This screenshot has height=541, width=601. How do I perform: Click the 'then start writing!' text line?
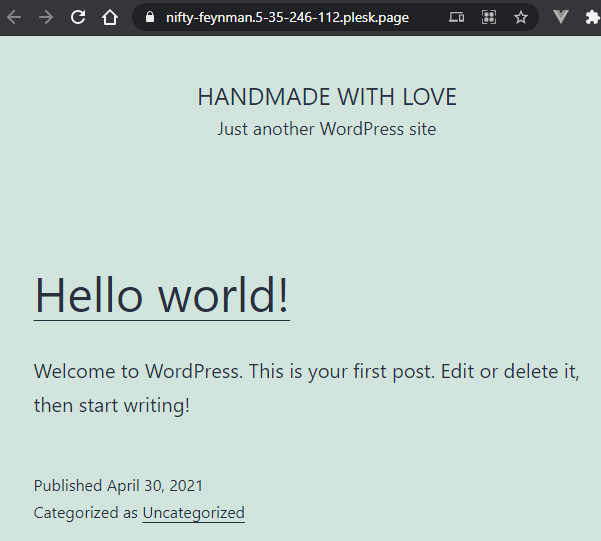tap(111, 406)
